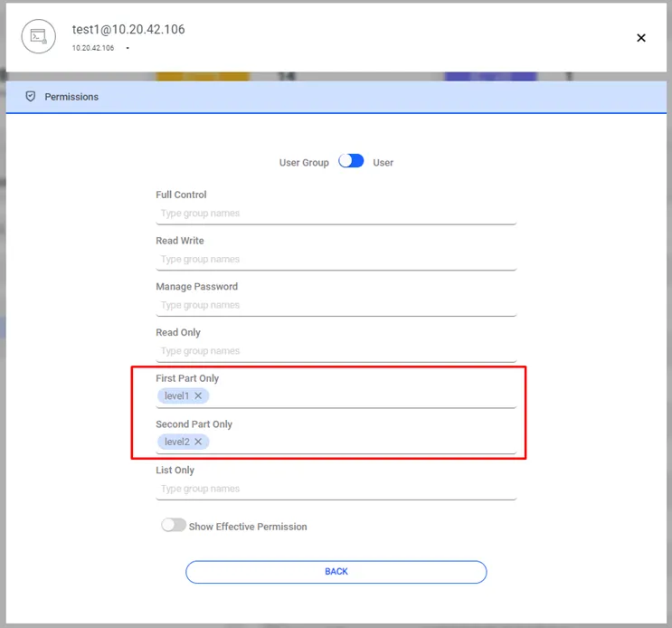Remove the level2 chip via its X
Image resolution: width=672 pixels, height=628 pixels.
(x=198, y=442)
